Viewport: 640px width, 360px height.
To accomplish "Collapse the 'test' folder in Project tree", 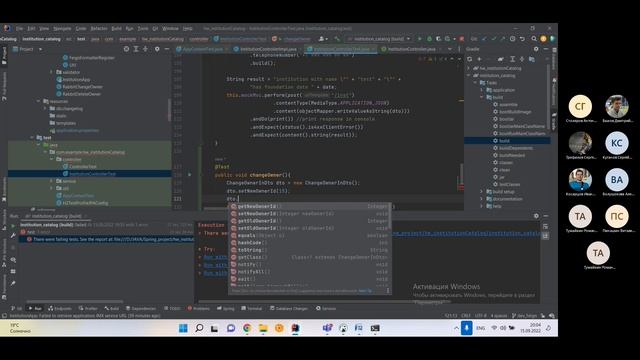I will tap(32, 138).
